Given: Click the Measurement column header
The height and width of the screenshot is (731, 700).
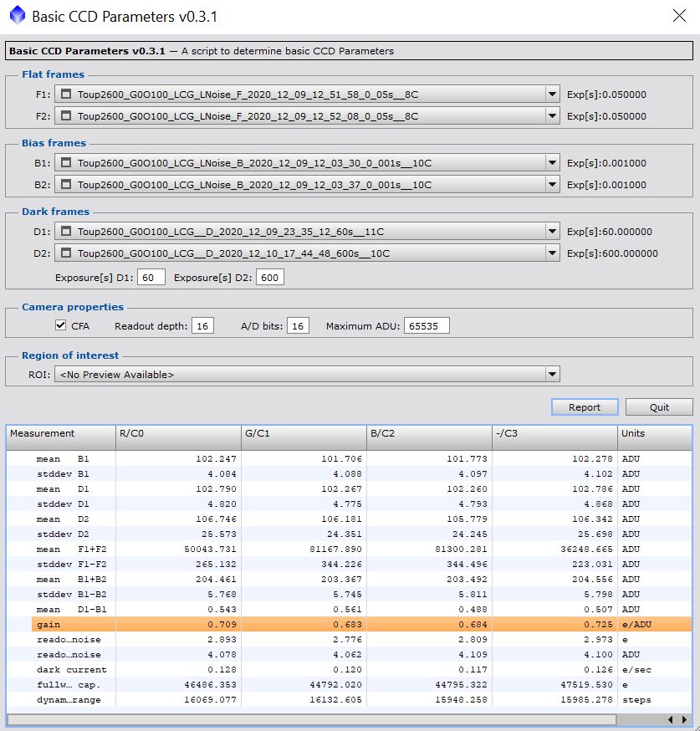Looking at the screenshot, I should [60, 433].
